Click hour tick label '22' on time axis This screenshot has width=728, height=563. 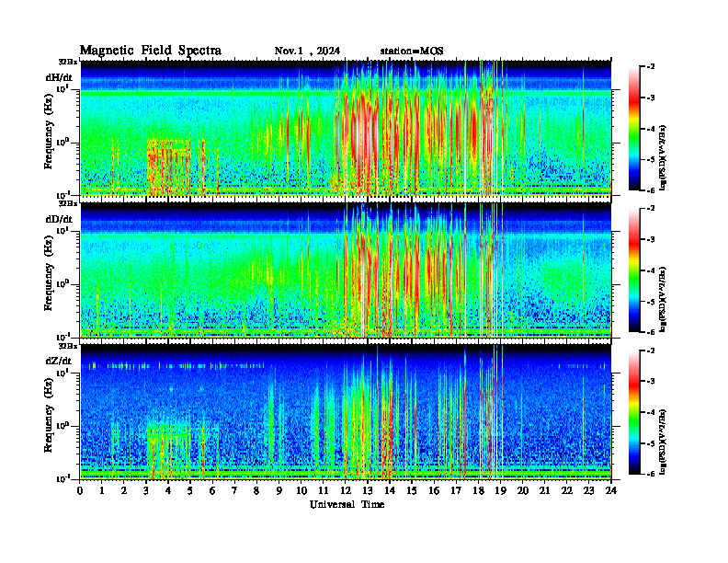[566, 490]
